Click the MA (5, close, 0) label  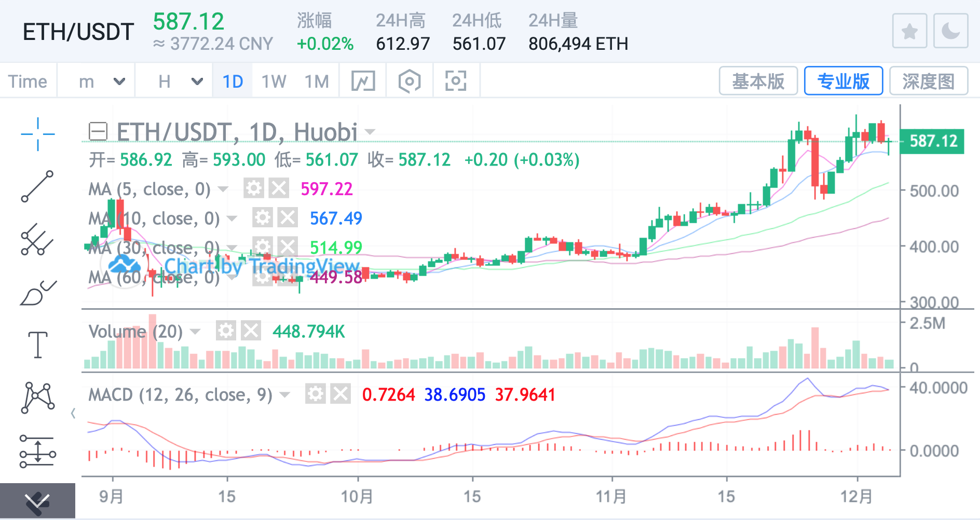(149, 189)
